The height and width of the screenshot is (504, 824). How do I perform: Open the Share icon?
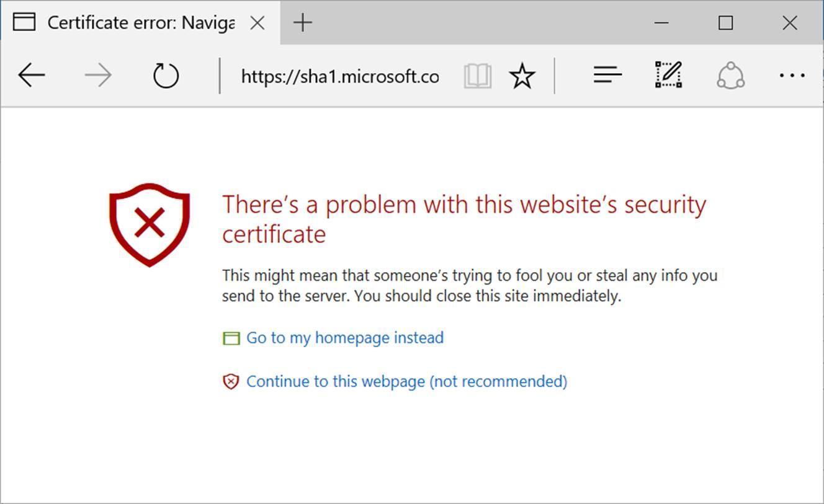pyautogui.click(x=730, y=76)
